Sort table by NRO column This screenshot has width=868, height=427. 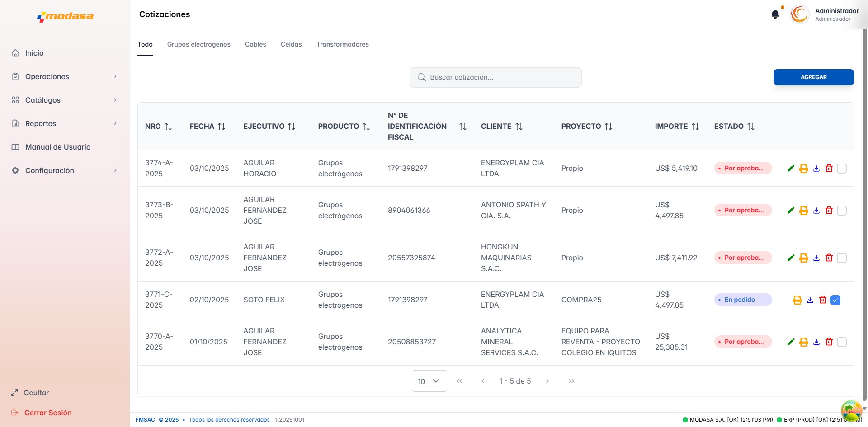168,127
